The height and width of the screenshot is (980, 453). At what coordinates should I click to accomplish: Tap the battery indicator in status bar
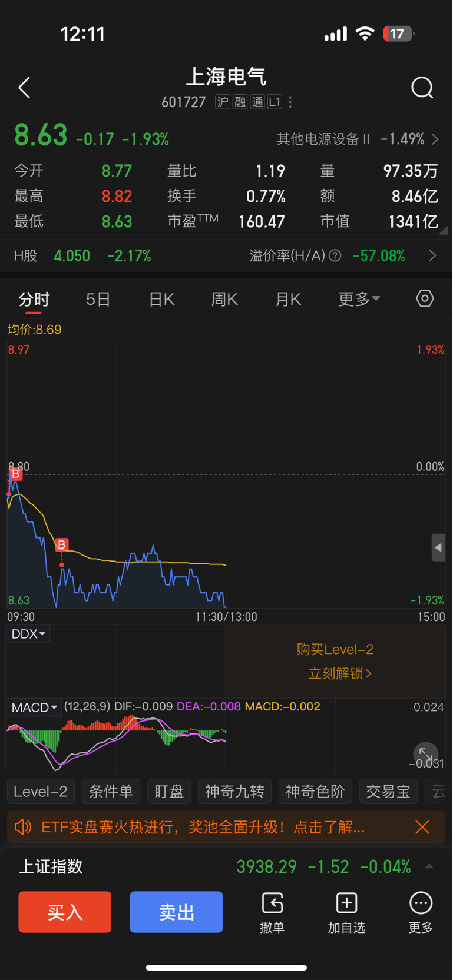399,34
